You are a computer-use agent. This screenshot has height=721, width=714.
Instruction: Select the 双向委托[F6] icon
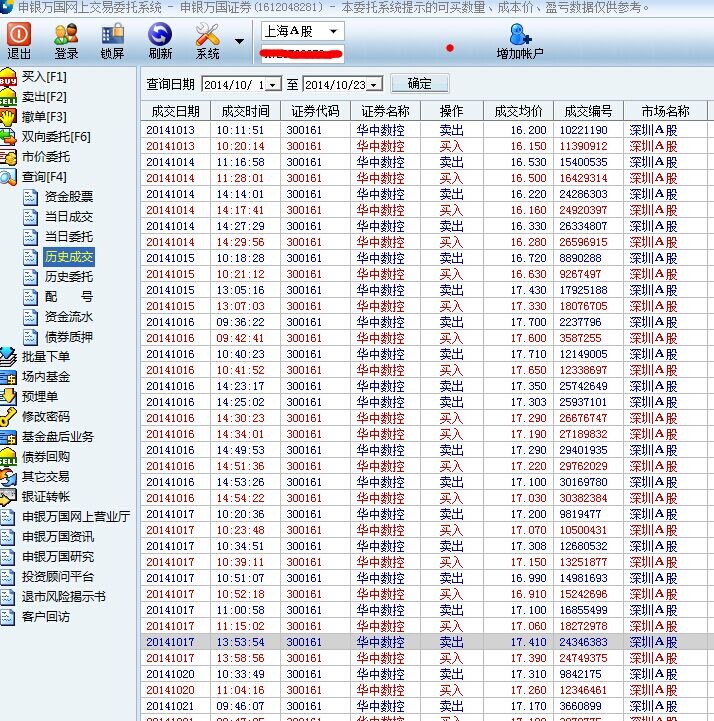pyautogui.click(x=8, y=137)
